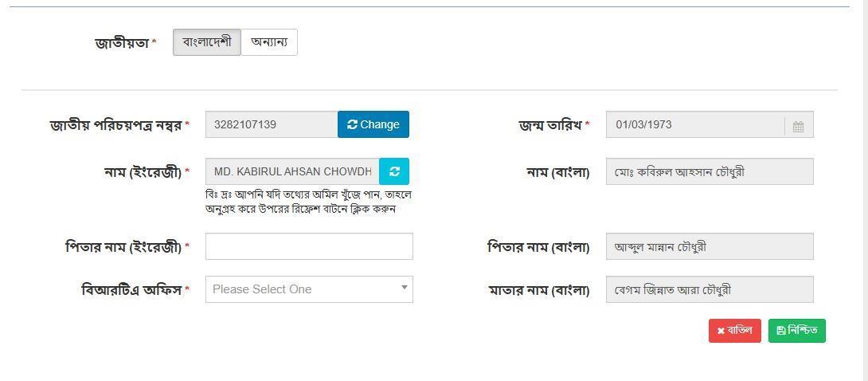
Task: Click the birth date field 01/03/1973
Action: [710, 124]
